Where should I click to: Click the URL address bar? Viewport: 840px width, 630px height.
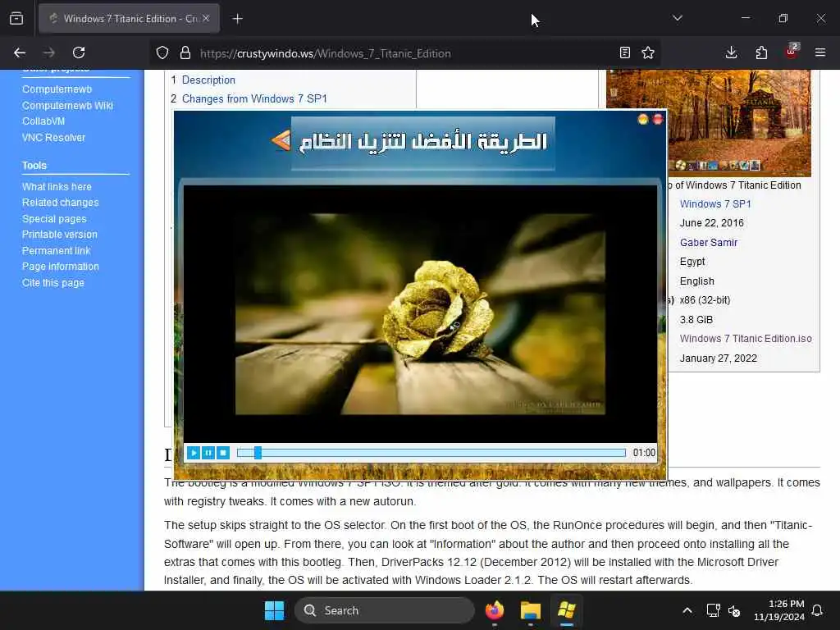coord(404,53)
